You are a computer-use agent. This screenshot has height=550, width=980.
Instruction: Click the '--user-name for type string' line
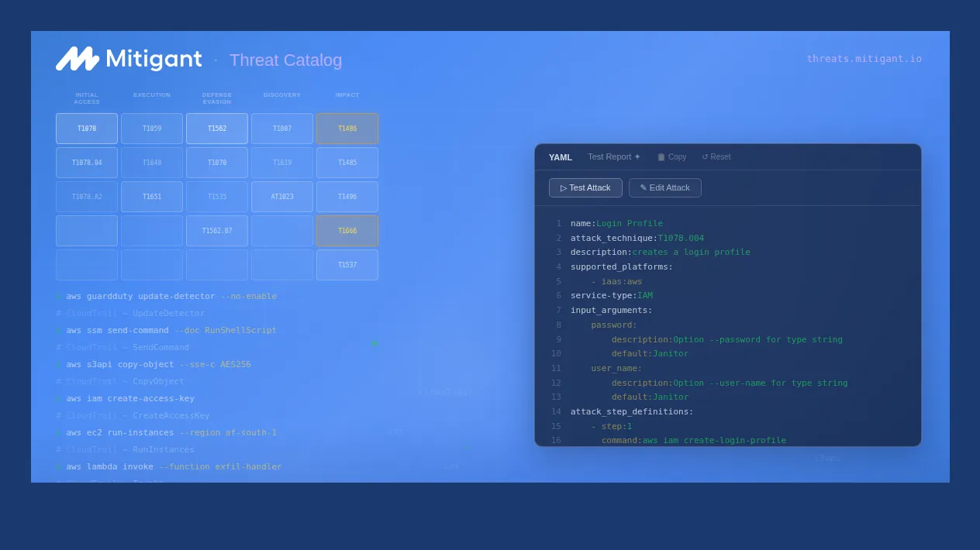coord(730,383)
